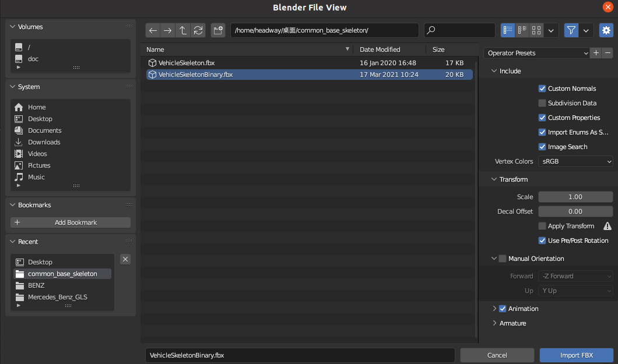Go back to previous folder
Viewport: 618px width, 364px height.
coord(153,30)
